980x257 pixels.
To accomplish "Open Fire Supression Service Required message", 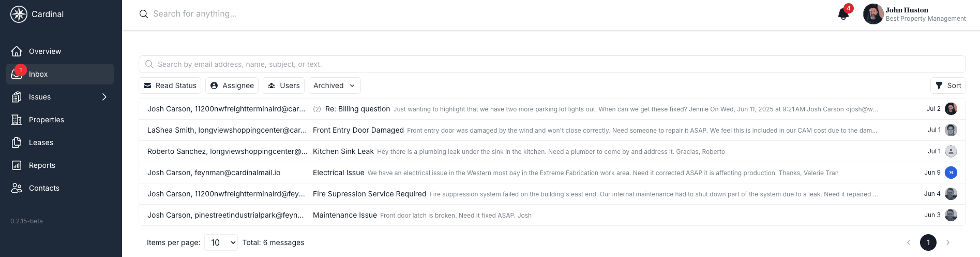I will (552, 194).
